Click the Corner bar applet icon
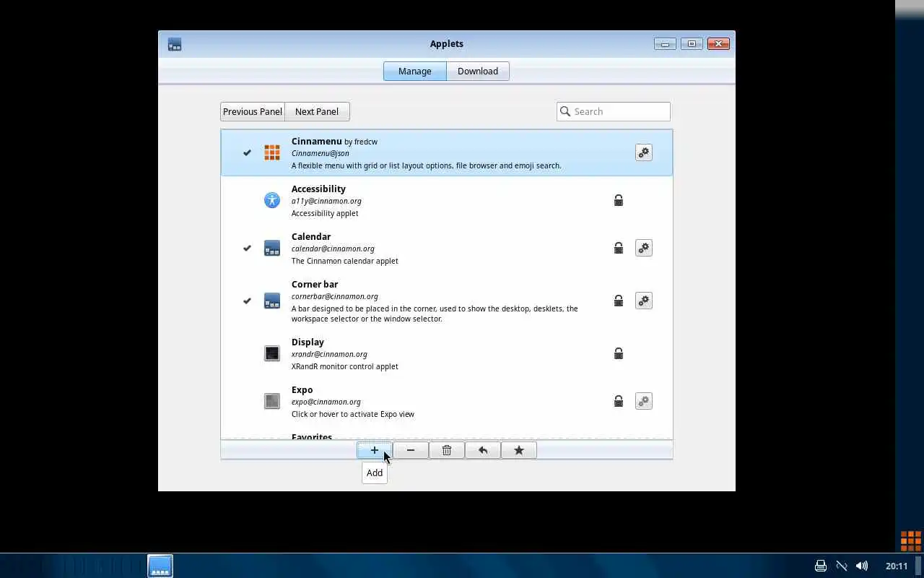 272,301
